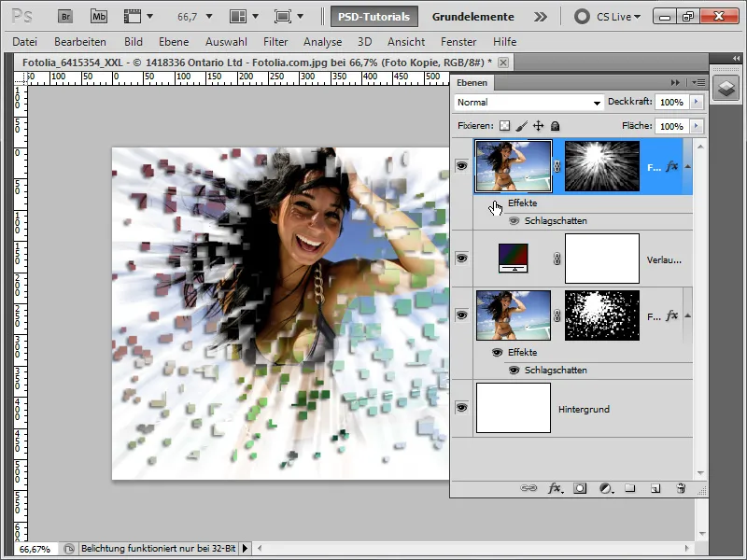Screen dimensions: 747x560
Task: Collapse the Ebenen panel with double arrows
Action: [675, 83]
